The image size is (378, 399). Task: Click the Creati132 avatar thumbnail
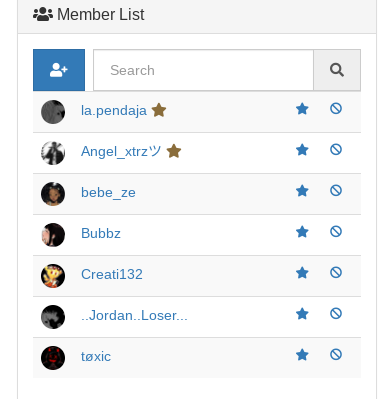pyautogui.click(x=53, y=276)
